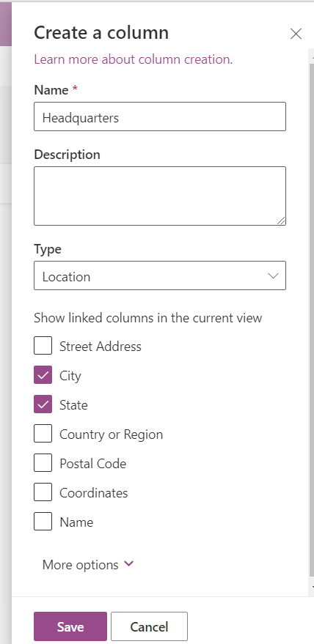Click the Description box resize handle
Image resolution: width=314 pixels, height=644 pixels.
281,221
